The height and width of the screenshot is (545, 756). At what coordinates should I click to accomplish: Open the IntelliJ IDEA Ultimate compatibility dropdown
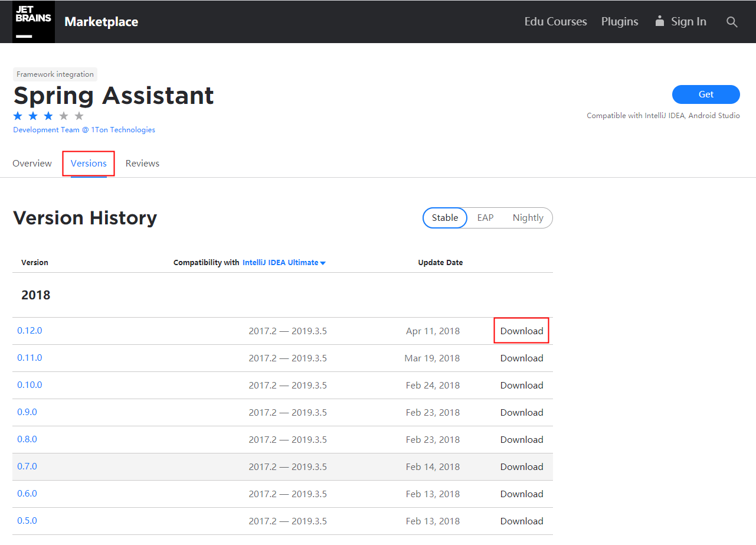click(x=284, y=262)
